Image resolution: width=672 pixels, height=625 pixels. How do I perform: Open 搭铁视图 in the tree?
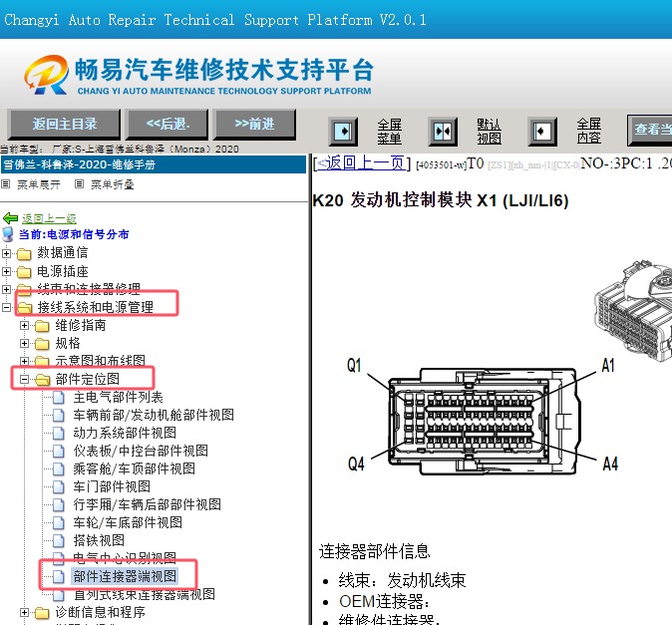(x=99, y=541)
